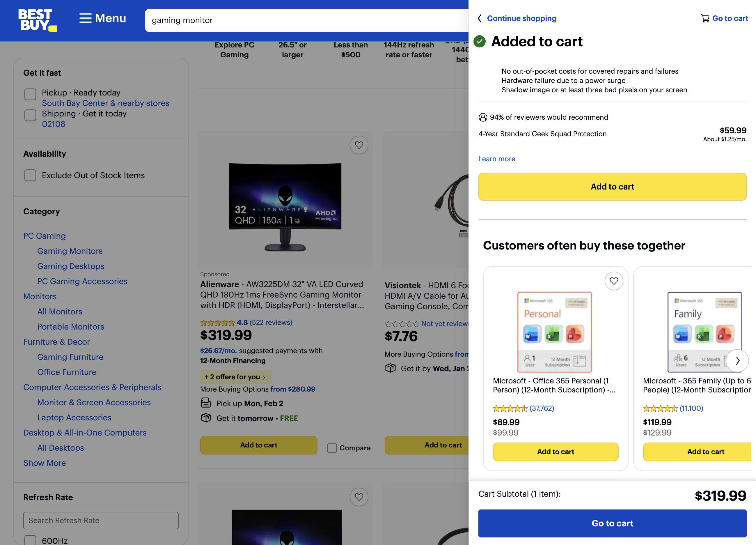The image size is (756, 545).
Task: Select Compare for the Alienware monitor
Action: coord(332,448)
